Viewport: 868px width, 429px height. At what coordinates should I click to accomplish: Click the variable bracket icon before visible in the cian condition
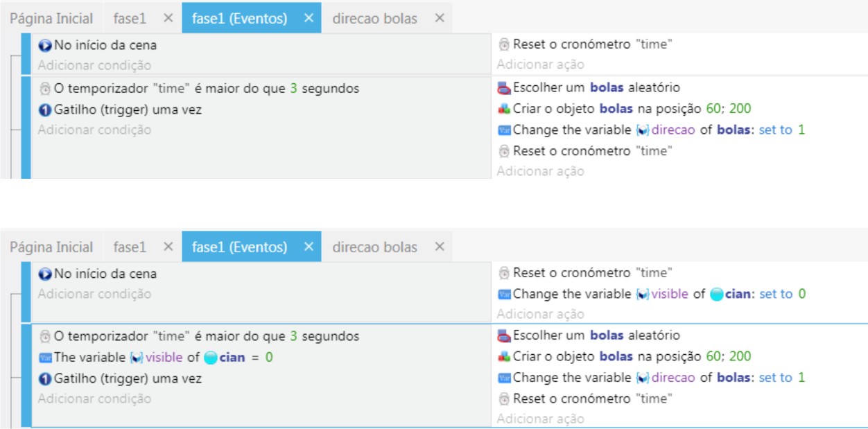(x=137, y=358)
